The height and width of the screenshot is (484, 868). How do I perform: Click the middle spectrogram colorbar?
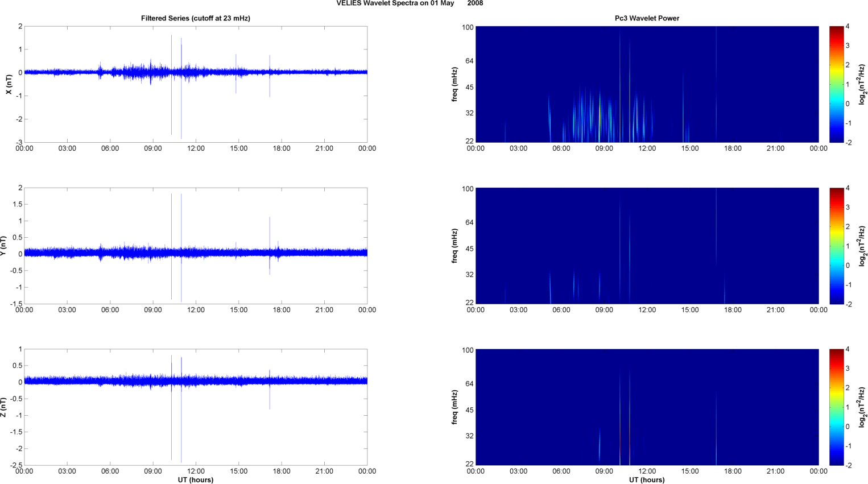click(x=836, y=246)
